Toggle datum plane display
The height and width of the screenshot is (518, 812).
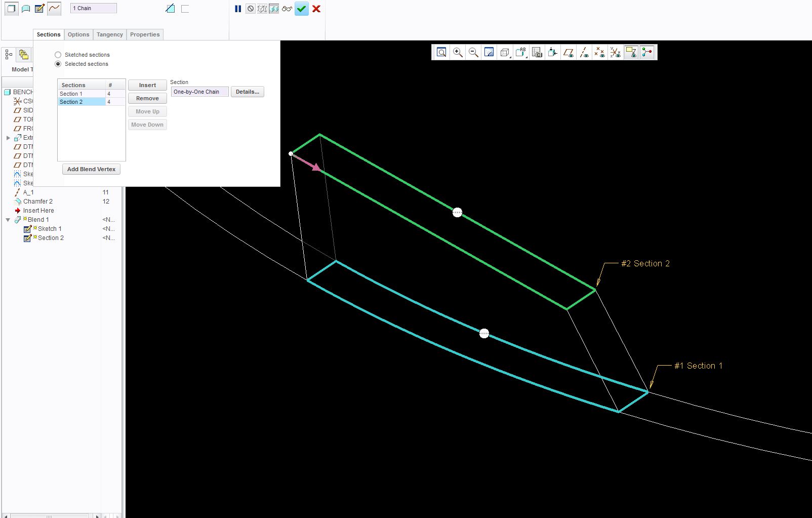pyautogui.click(x=569, y=52)
